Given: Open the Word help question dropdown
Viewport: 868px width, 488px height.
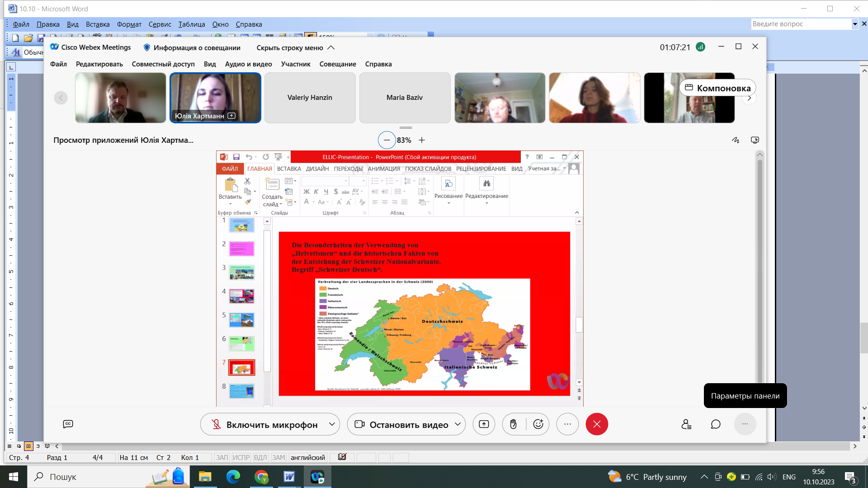Looking at the screenshot, I should (x=854, y=24).
